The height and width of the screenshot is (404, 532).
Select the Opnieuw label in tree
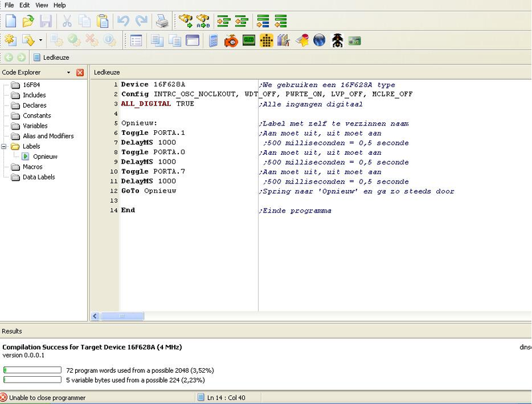45,157
